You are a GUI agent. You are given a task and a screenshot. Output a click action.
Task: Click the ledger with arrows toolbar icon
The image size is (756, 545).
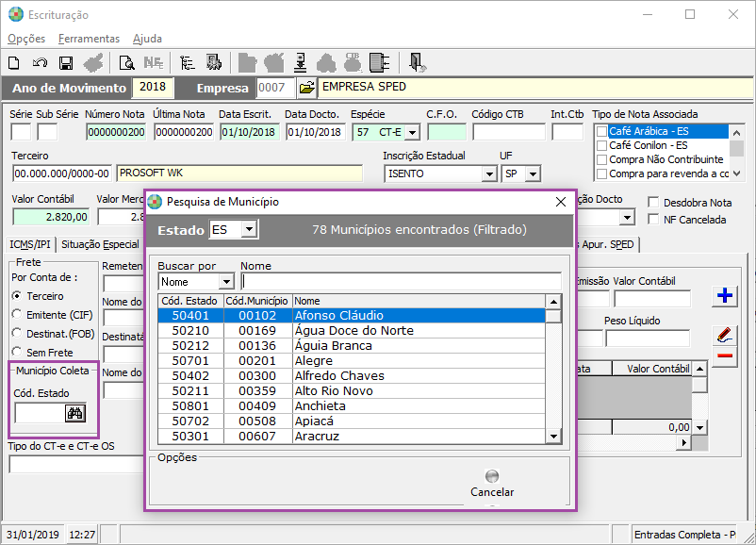[379, 62]
